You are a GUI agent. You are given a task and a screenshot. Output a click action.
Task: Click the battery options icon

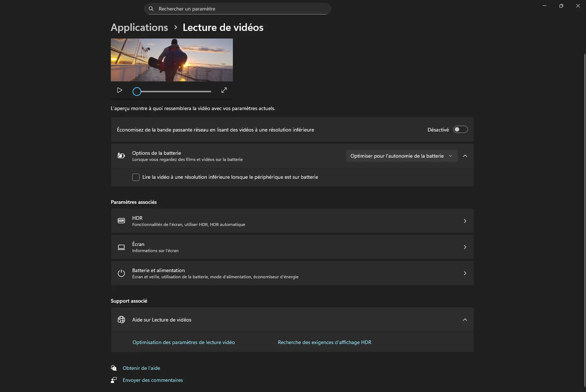[x=121, y=156]
